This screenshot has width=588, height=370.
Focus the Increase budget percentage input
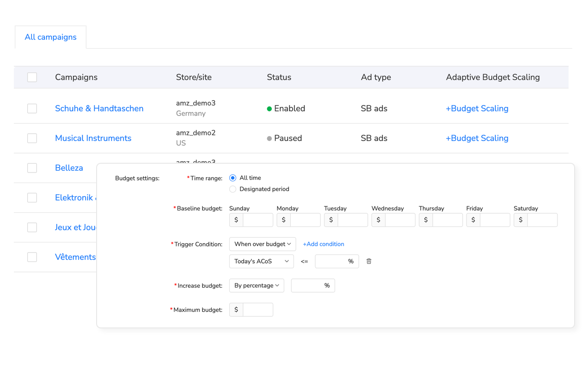pyautogui.click(x=307, y=286)
